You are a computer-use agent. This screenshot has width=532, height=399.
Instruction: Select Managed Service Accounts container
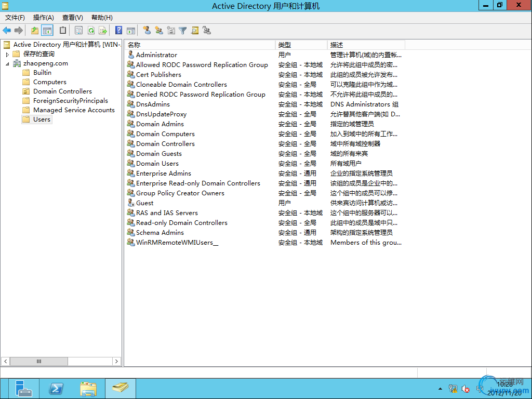click(x=74, y=110)
